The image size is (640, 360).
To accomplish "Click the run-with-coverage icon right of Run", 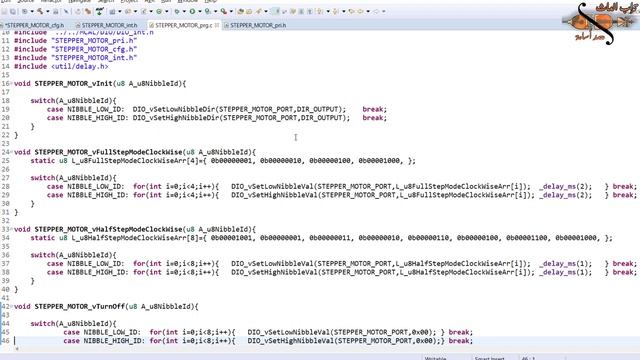I will 207,11.
